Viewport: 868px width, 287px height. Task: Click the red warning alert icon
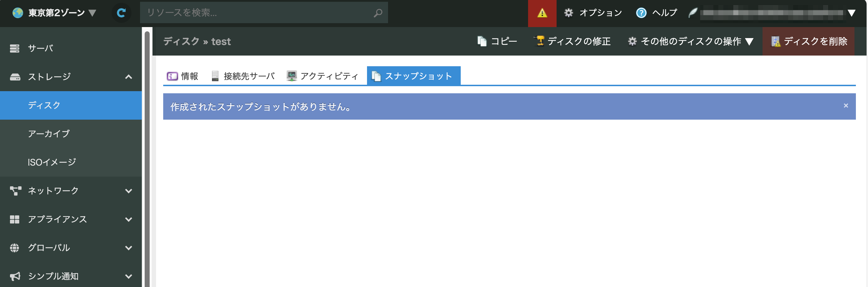point(542,13)
